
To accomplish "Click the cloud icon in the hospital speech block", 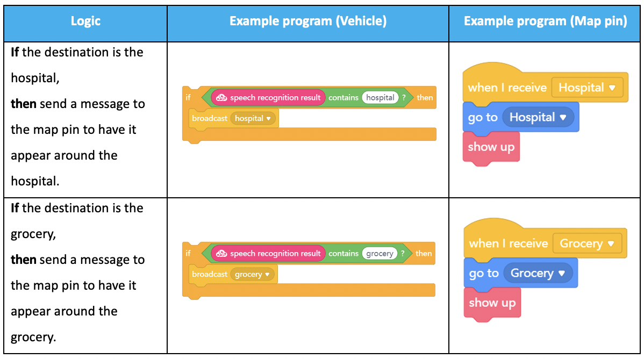I will tap(221, 98).
